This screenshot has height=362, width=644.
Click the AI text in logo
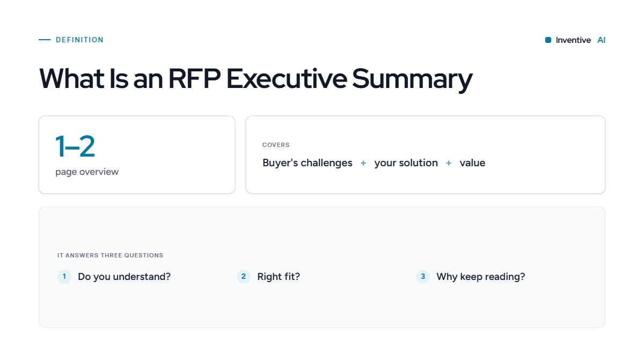(x=601, y=40)
